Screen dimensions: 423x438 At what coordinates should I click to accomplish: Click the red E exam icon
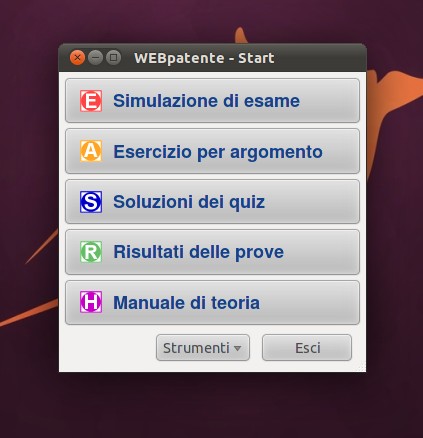[x=91, y=101]
